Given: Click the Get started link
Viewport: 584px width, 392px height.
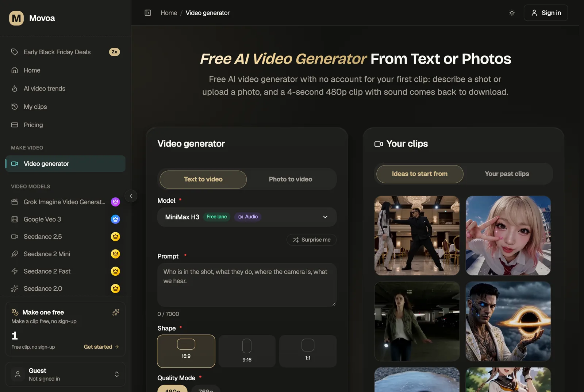Looking at the screenshot, I should pyautogui.click(x=101, y=347).
